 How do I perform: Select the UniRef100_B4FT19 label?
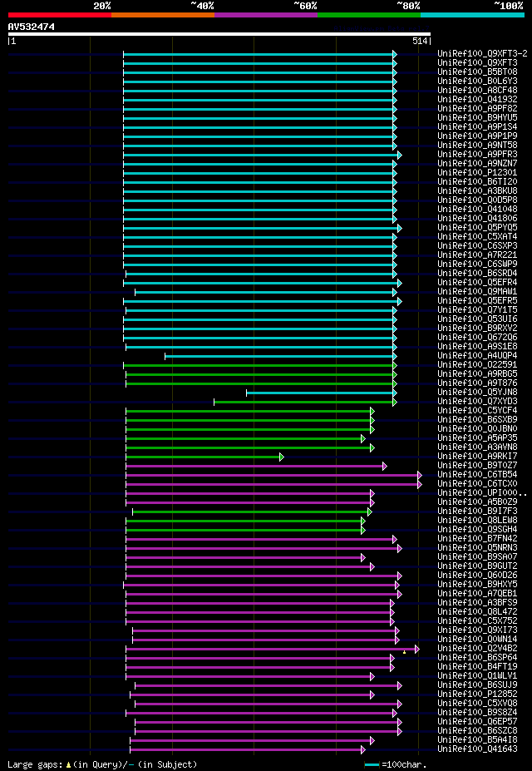click(x=477, y=668)
